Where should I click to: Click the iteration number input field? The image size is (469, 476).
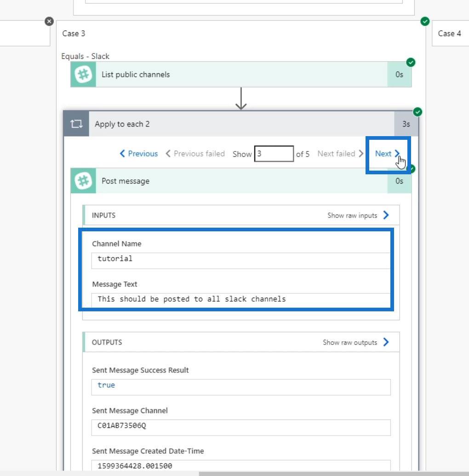[274, 154]
